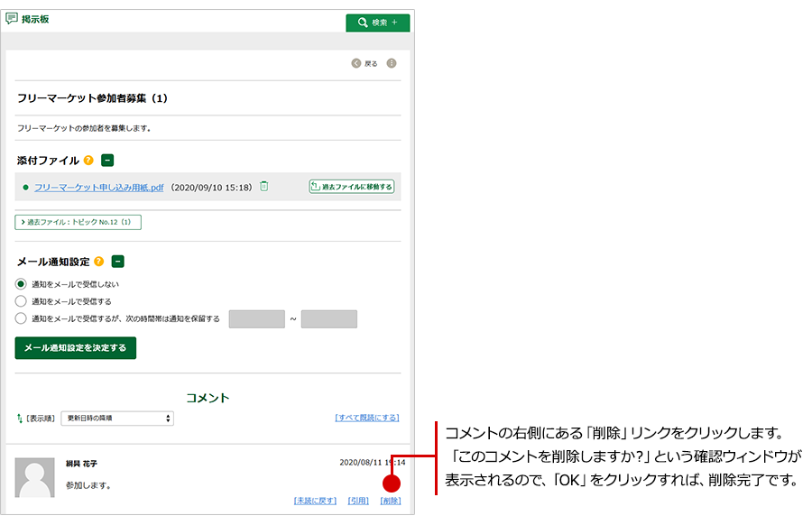Click the back arrow icon labeled 戻る
The image size is (812, 525).
tap(357, 63)
